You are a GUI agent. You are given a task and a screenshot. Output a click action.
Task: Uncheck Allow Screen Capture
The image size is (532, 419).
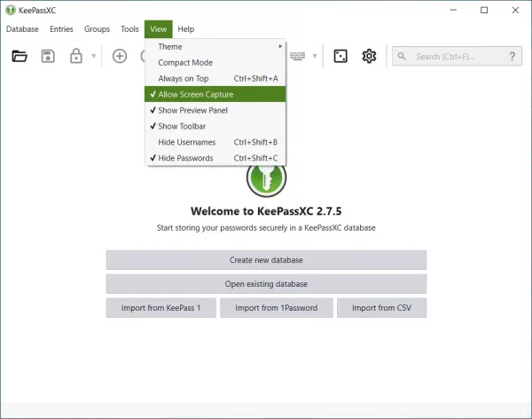click(x=215, y=94)
